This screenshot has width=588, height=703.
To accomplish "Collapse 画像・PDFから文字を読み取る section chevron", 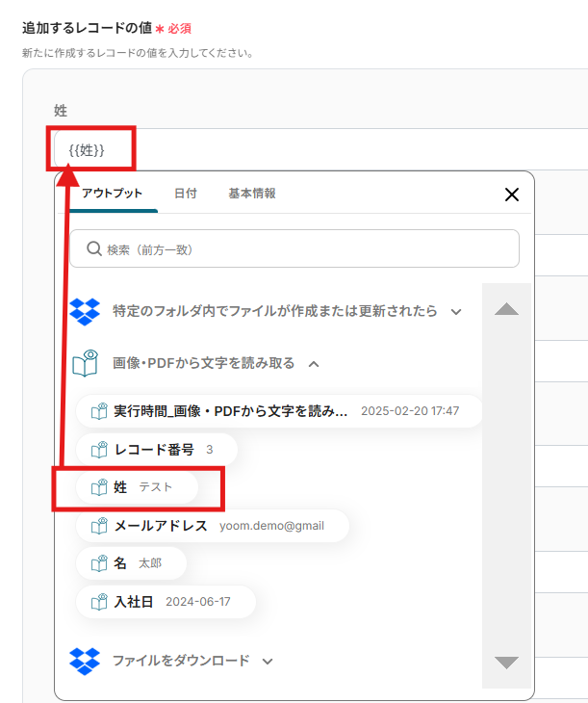I will click(314, 364).
